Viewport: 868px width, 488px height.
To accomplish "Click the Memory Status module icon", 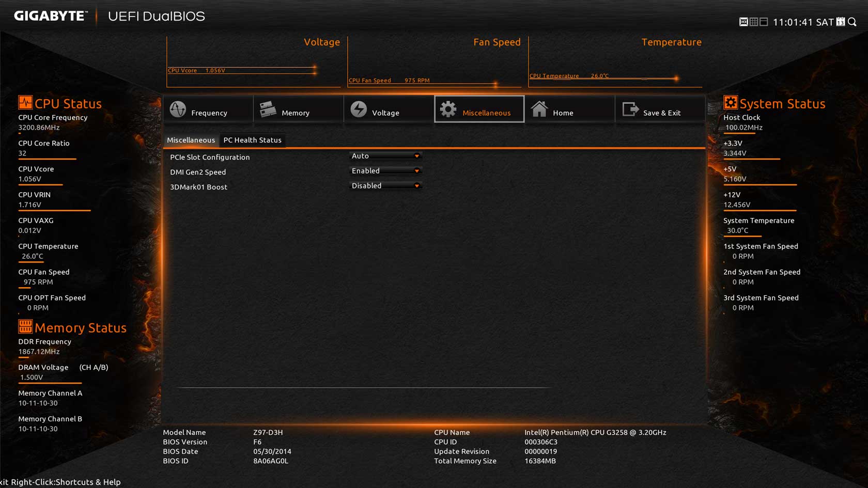I will click(x=25, y=326).
